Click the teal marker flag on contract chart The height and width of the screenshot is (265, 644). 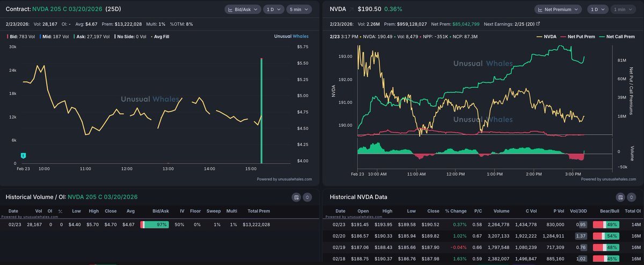pos(24,155)
